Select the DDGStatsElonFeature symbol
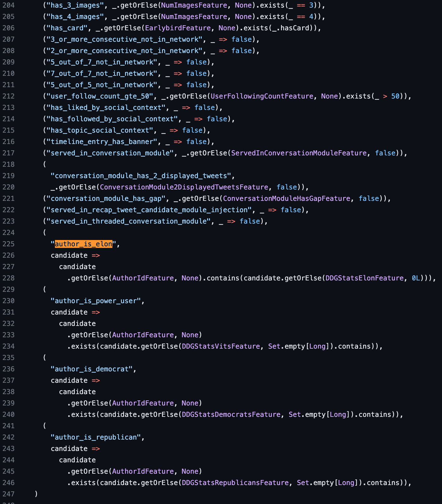The height and width of the screenshot is (504, 442). point(364,278)
